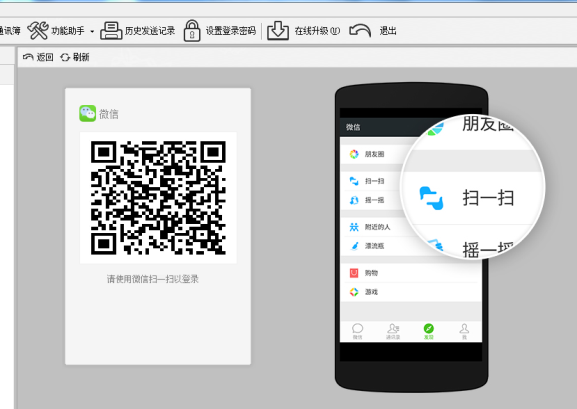Click the wrench and screwdriver 功能助手 icon
Screen dimensions: 577x409
(38, 31)
